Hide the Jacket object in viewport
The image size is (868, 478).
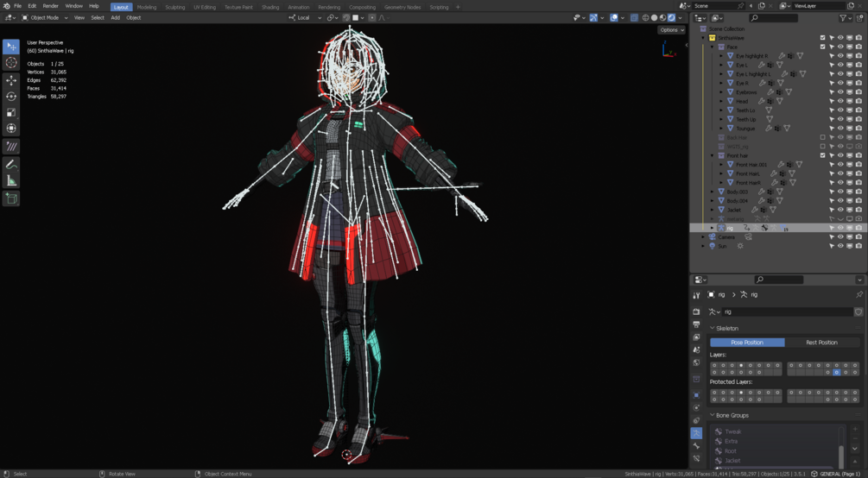[840, 210]
